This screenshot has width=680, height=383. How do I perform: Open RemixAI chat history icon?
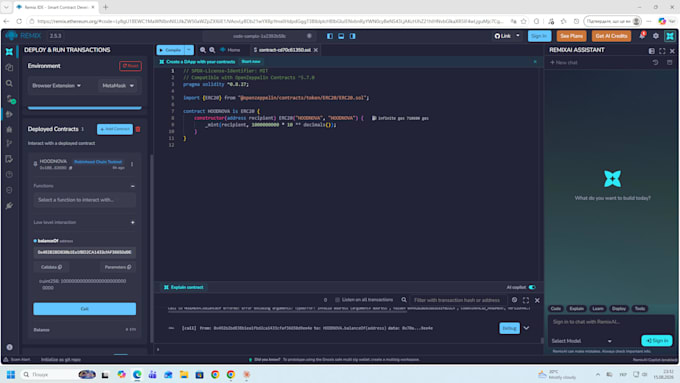[x=655, y=62]
